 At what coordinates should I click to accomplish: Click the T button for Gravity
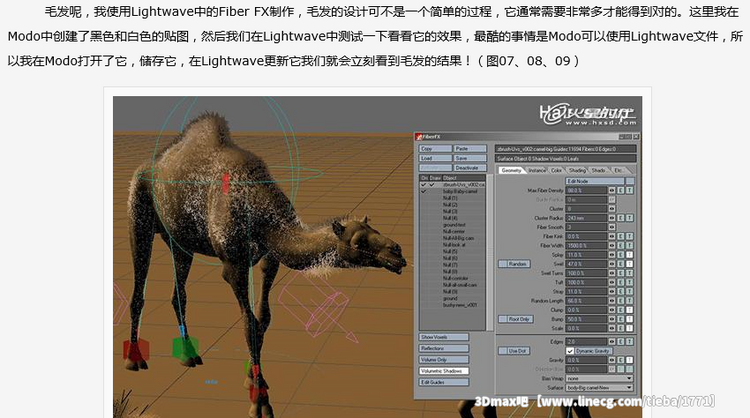pos(630,360)
